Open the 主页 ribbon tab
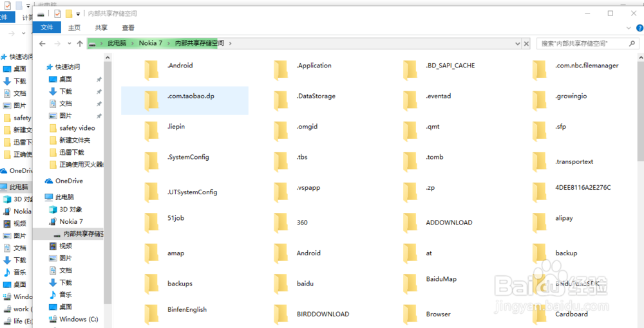The height and width of the screenshot is (328, 644). point(74,28)
